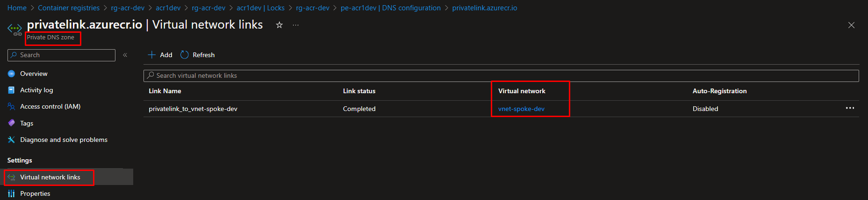Open the Overview menu item

(x=34, y=74)
